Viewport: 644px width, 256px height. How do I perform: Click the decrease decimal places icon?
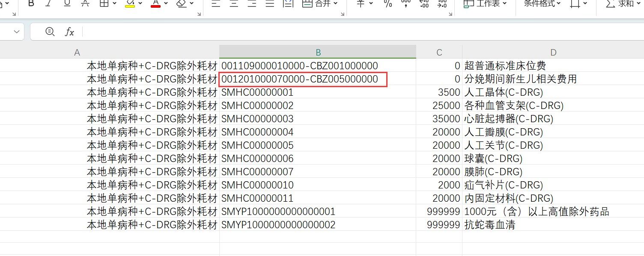click(x=441, y=3)
